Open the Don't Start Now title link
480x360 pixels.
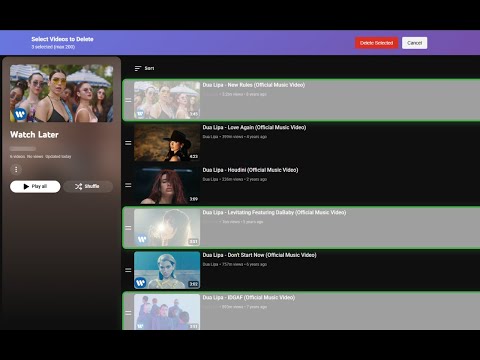click(x=260, y=255)
